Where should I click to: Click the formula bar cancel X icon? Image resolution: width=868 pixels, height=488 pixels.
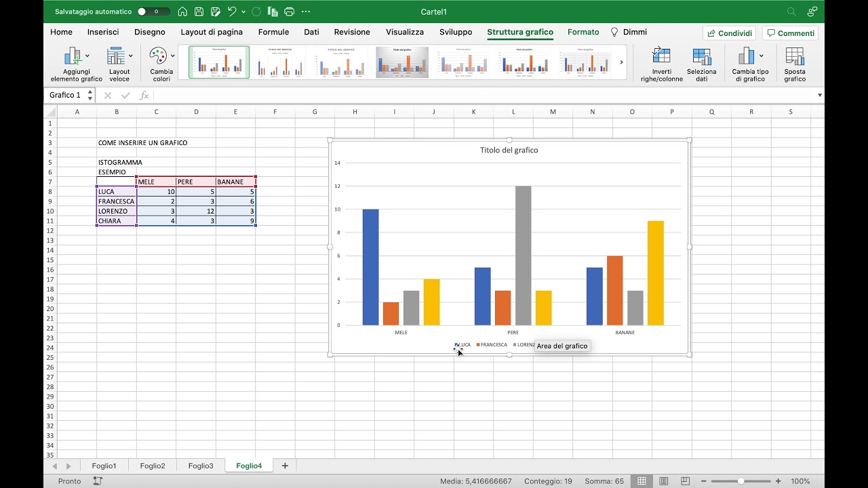click(x=107, y=96)
